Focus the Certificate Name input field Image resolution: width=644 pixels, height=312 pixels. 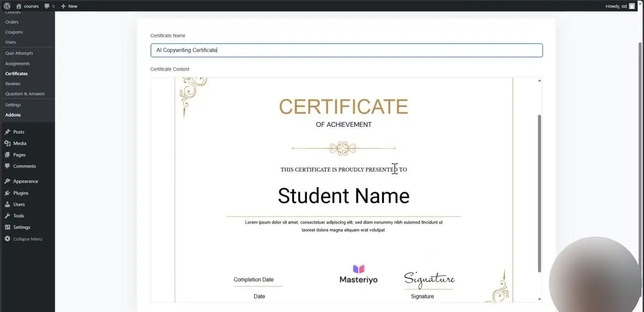(347, 50)
